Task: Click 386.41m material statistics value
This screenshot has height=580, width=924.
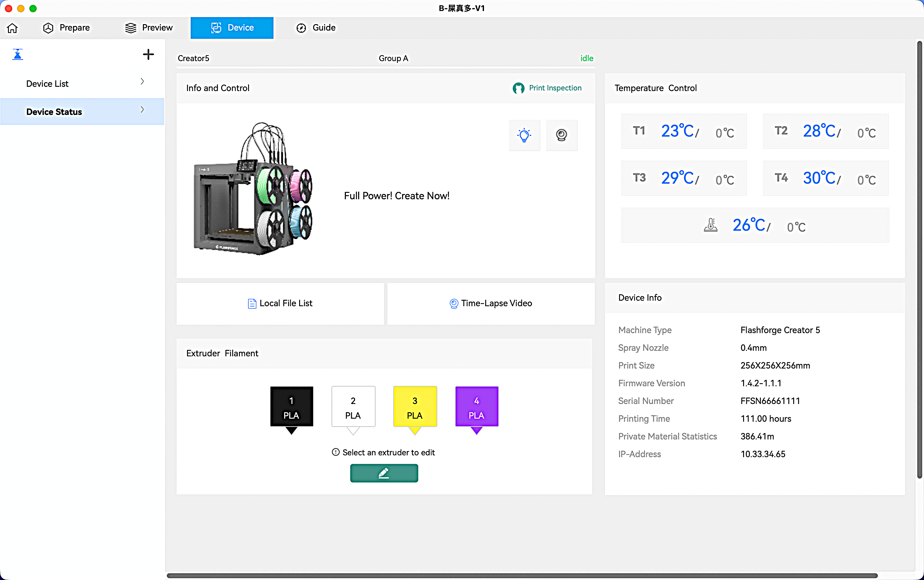Action: pos(757,437)
